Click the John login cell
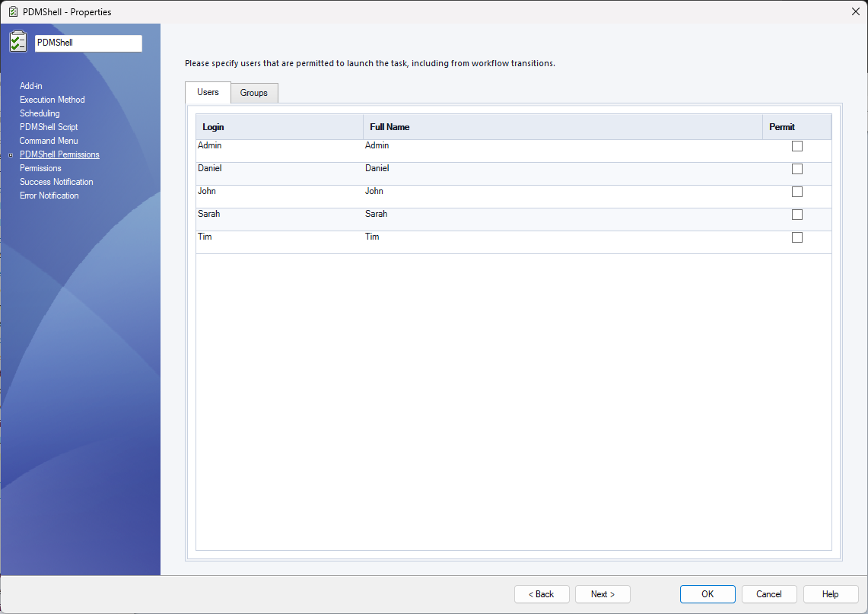This screenshot has width=868, height=614. pyautogui.click(x=279, y=196)
